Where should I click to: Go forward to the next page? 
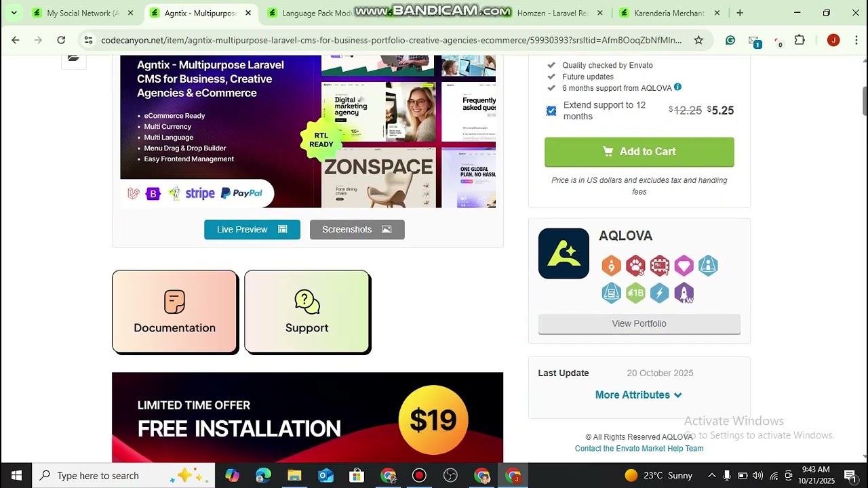click(x=38, y=40)
